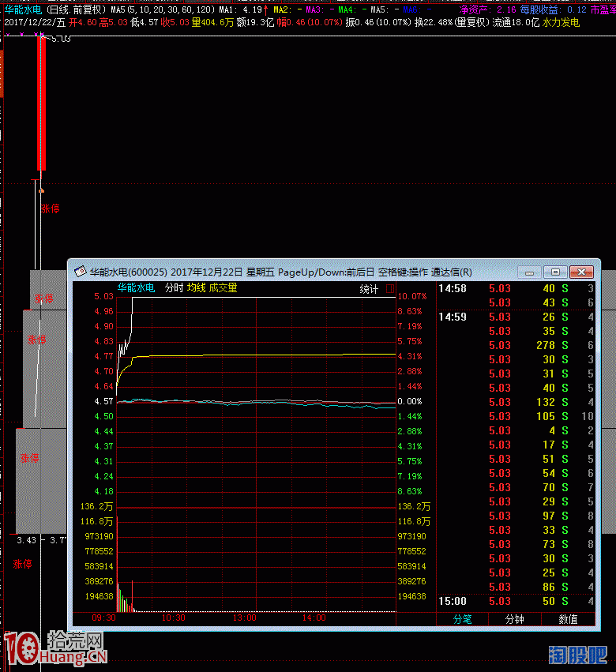Click the 09:30 time axis label

pyautogui.click(x=103, y=618)
